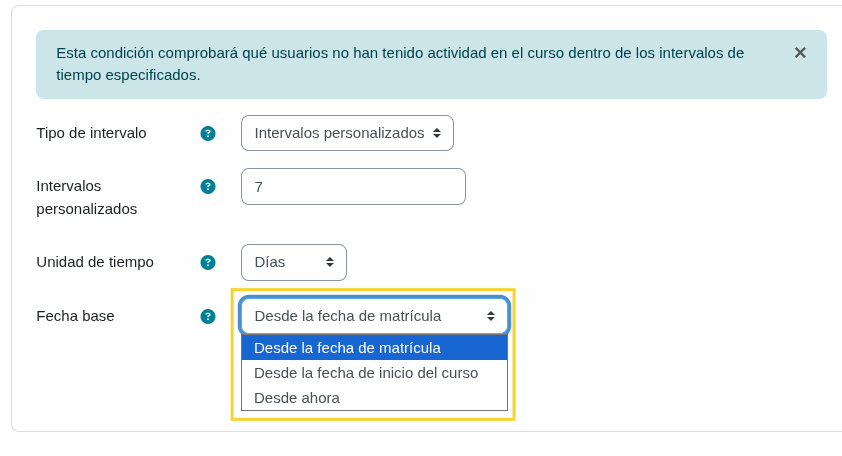
Task: Open help for Intervalos personalizados field
Action: pos(208,186)
